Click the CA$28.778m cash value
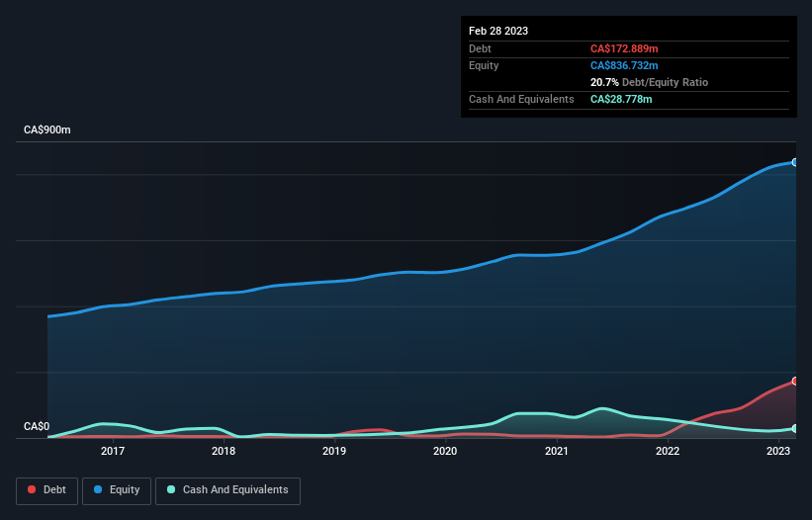812x520 pixels. 621,99
